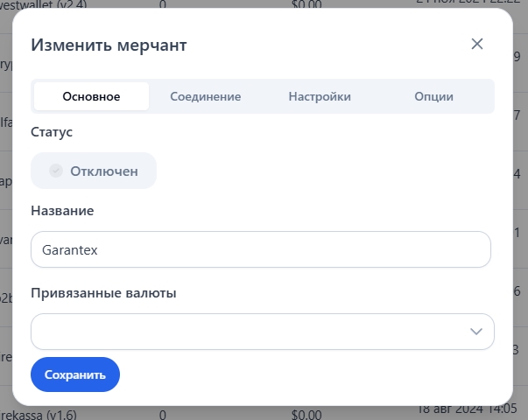This screenshot has width=528, height=420.
Task: Close the Изменить мерчант dialog
Action: coord(477,45)
